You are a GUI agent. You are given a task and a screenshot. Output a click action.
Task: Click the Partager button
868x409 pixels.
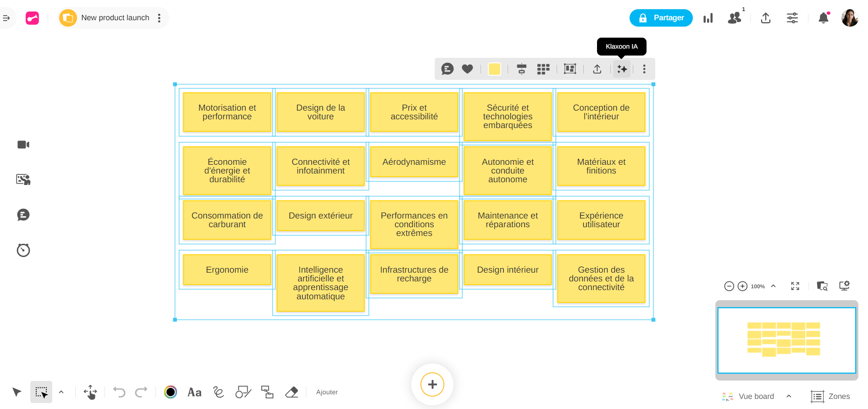661,18
